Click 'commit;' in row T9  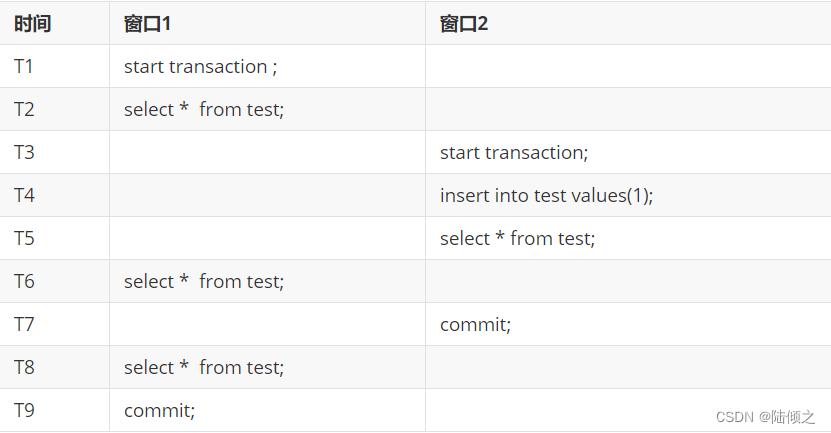coord(160,411)
